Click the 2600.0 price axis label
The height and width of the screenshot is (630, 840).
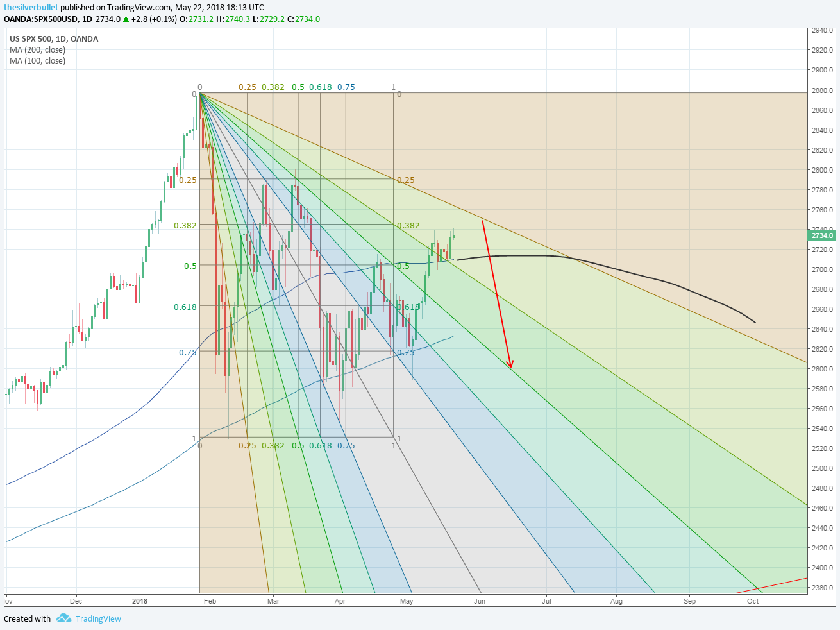(822, 369)
